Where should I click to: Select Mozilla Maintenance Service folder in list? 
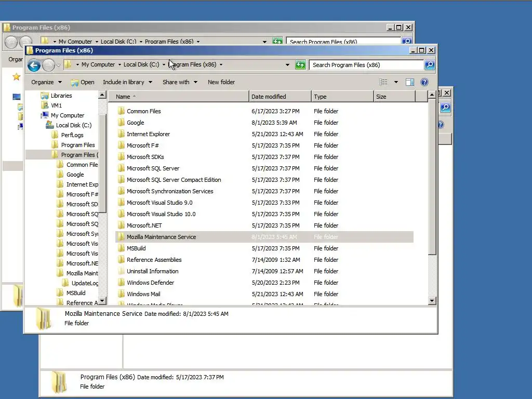(264, 237)
